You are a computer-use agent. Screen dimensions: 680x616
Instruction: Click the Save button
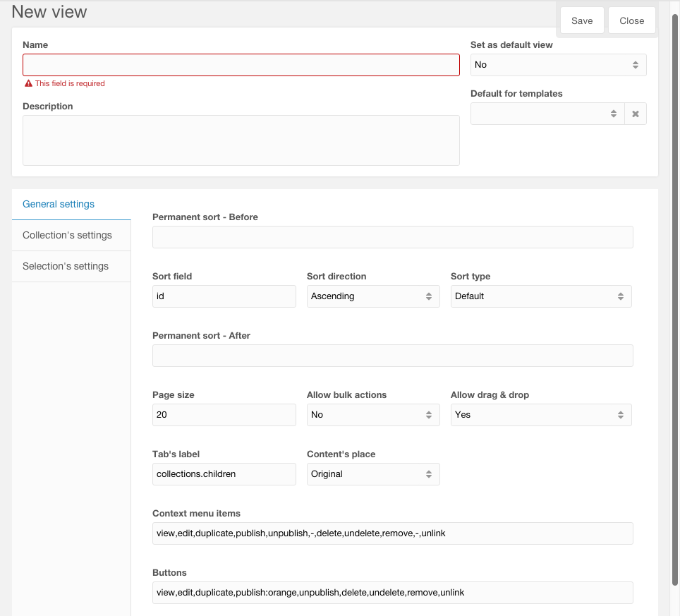click(582, 20)
